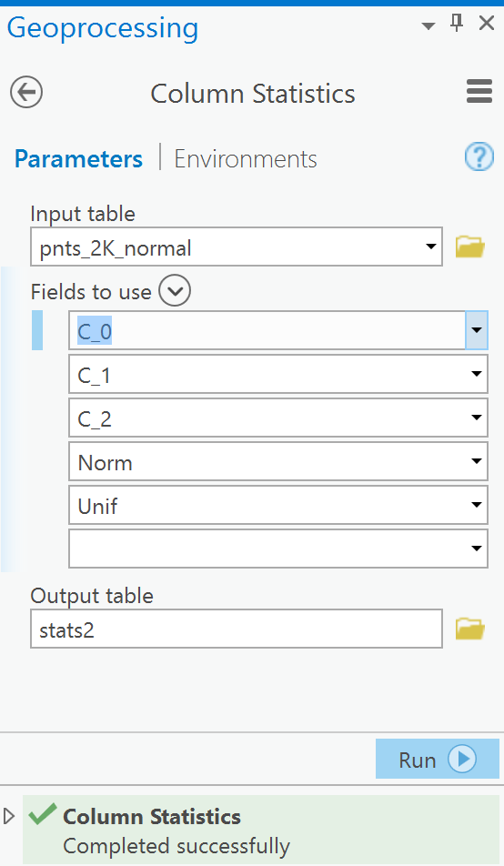Image resolution: width=504 pixels, height=866 pixels.
Task: Browse for output table with folder icon
Action: (x=469, y=629)
